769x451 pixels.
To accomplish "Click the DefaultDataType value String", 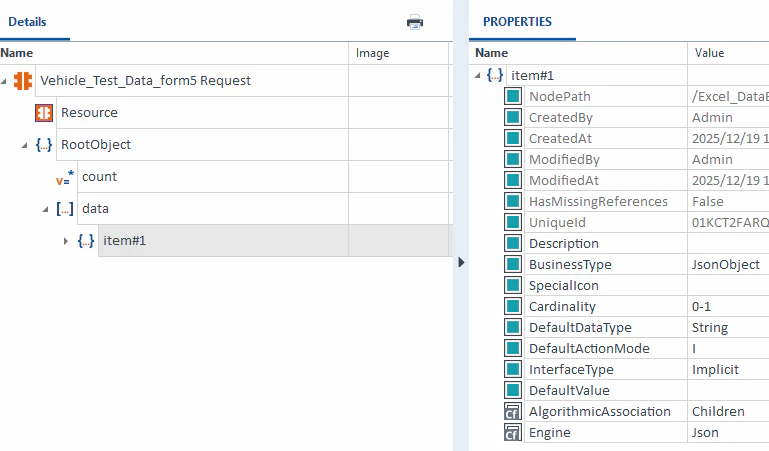I will click(710, 327).
